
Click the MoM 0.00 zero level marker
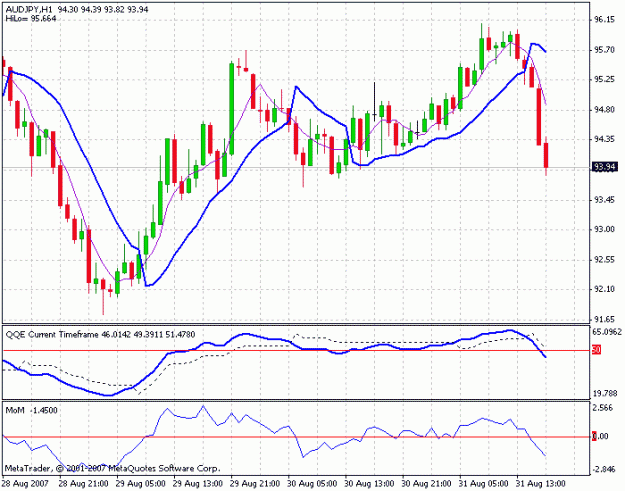(x=601, y=436)
